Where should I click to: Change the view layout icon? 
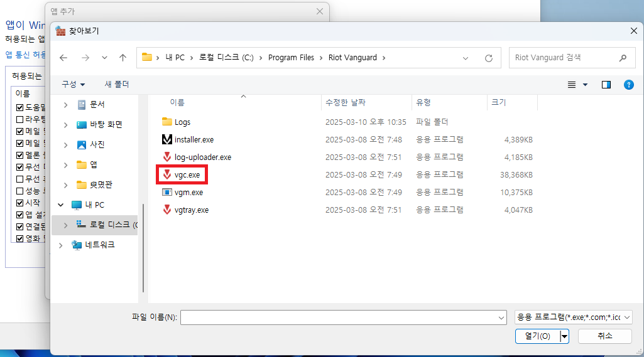click(x=572, y=85)
